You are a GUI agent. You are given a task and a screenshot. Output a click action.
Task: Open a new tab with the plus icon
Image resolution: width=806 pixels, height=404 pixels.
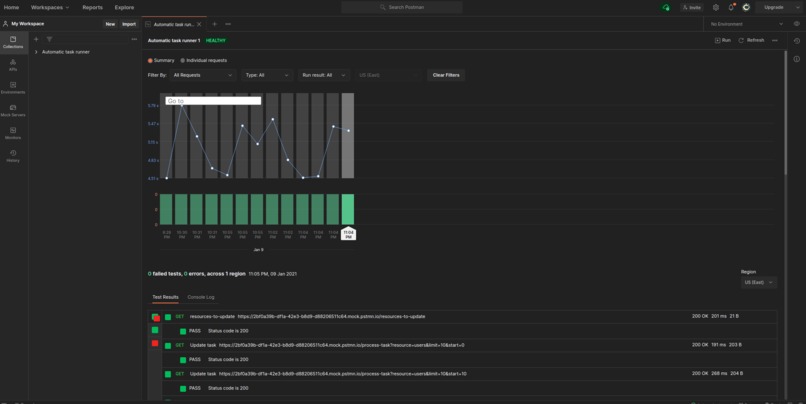[214, 24]
